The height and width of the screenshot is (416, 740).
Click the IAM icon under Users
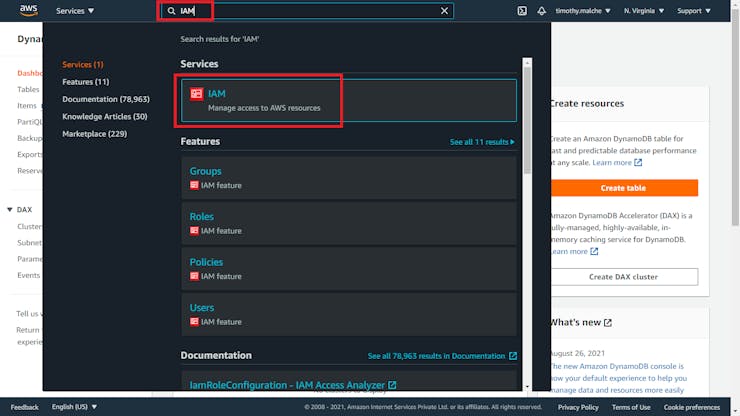pyautogui.click(x=194, y=322)
